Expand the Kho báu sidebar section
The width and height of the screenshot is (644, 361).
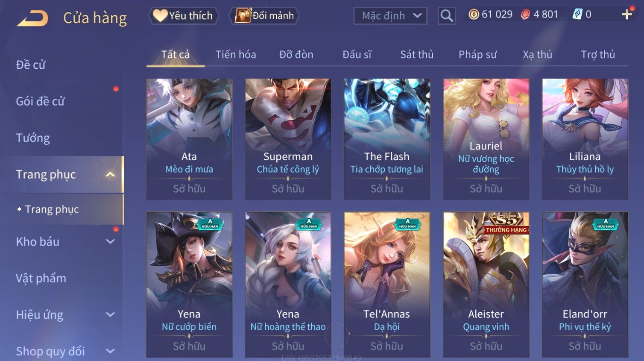[x=110, y=241]
